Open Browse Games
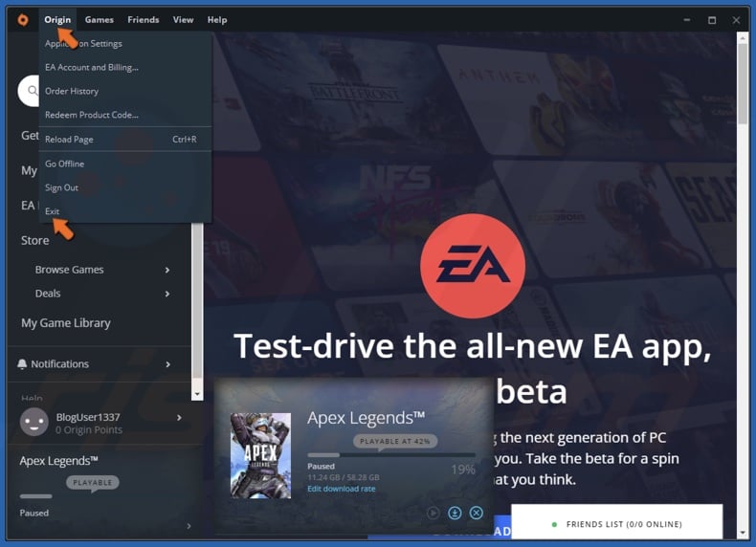This screenshot has width=756, height=547. tap(70, 270)
